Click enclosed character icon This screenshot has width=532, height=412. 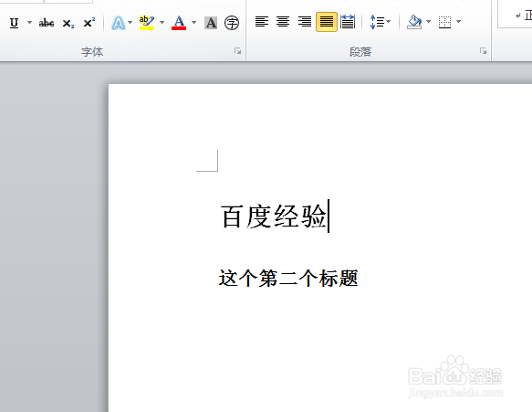pyautogui.click(x=232, y=23)
